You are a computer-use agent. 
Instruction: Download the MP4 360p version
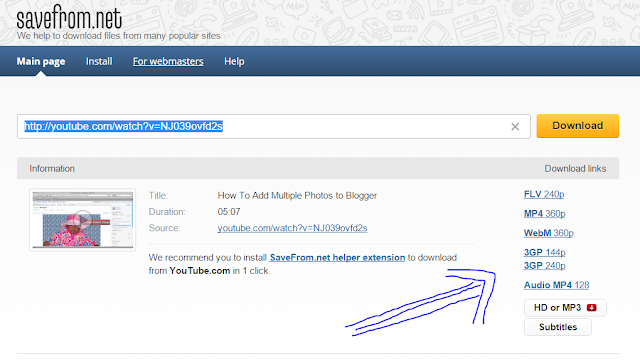pyautogui.click(x=544, y=214)
